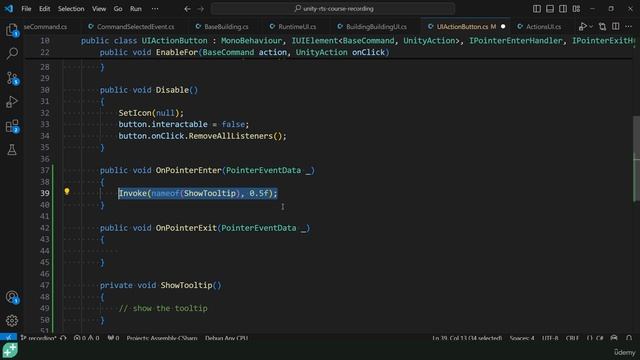Change the CRLF line ending setting

(x=572, y=338)
